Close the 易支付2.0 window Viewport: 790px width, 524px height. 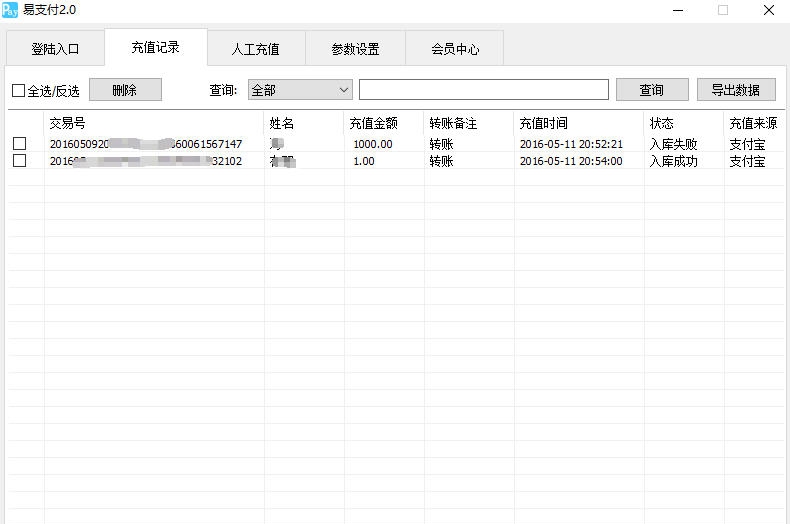click(769, 10)
